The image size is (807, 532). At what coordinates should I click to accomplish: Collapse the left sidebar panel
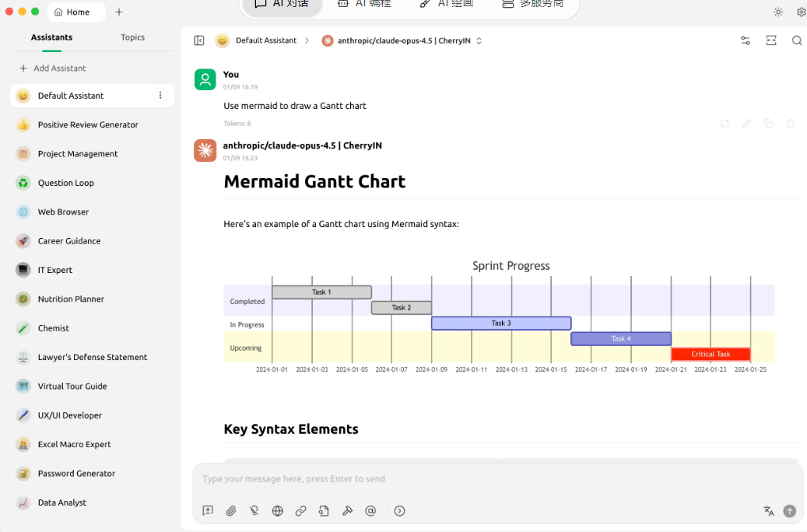point(199,40)
